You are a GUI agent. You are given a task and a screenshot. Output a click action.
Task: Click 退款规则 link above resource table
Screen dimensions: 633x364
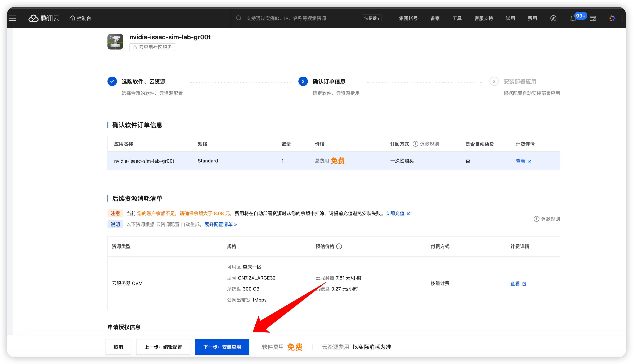click(550, 219)
